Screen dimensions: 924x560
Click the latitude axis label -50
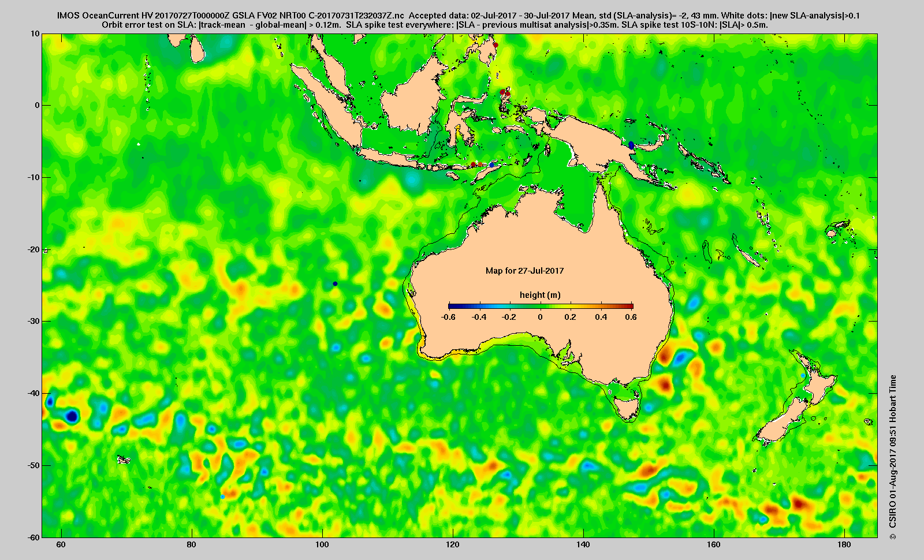[x=33, y=465]
